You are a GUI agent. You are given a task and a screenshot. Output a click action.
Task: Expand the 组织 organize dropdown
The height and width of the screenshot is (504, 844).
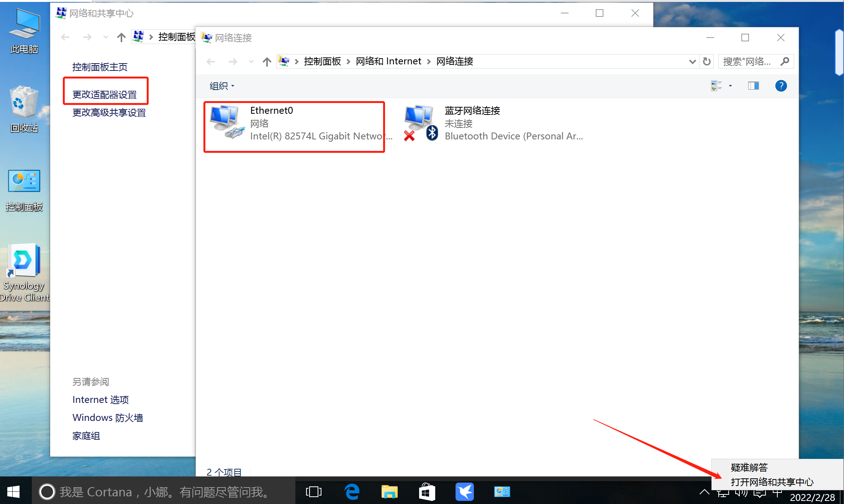point(222,86)
